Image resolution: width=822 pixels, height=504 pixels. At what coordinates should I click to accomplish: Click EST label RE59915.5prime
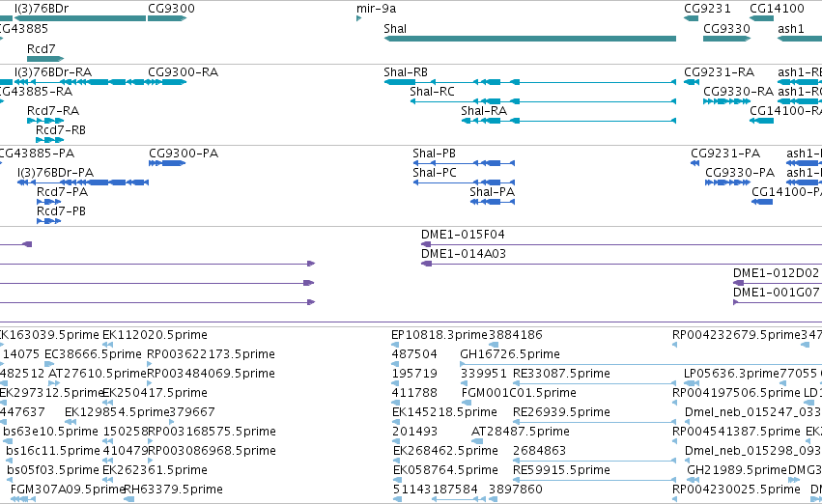pyautogui.click(x=561, y=470)
